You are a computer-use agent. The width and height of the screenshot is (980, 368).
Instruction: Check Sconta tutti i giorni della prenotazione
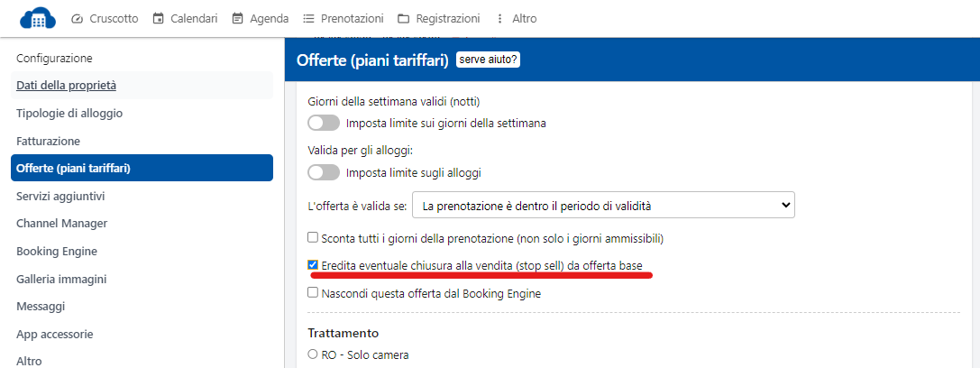(313, 238)
